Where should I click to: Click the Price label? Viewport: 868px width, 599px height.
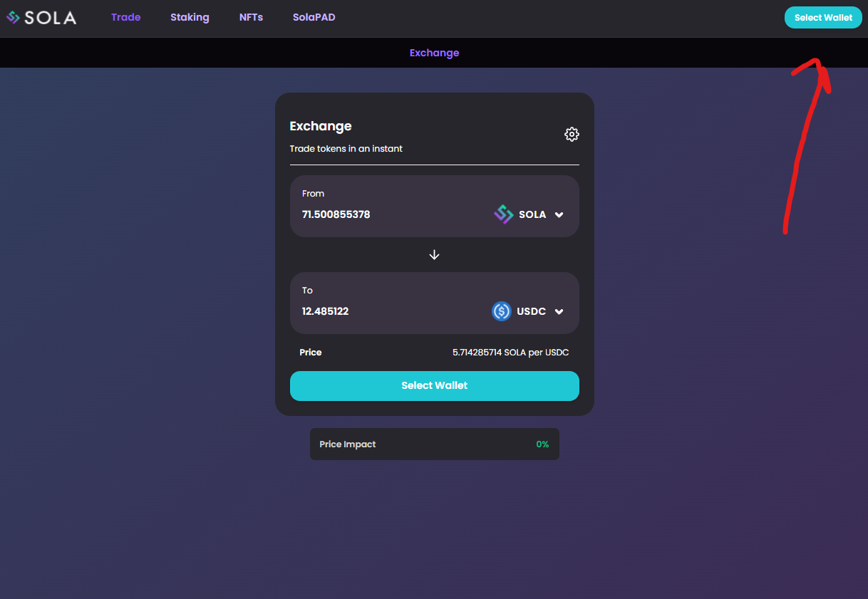[311, 353]
